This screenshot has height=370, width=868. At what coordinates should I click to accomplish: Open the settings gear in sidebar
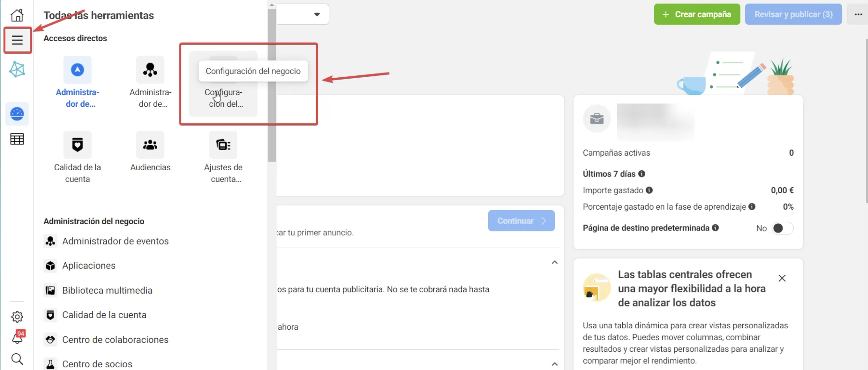pos(17,316)
